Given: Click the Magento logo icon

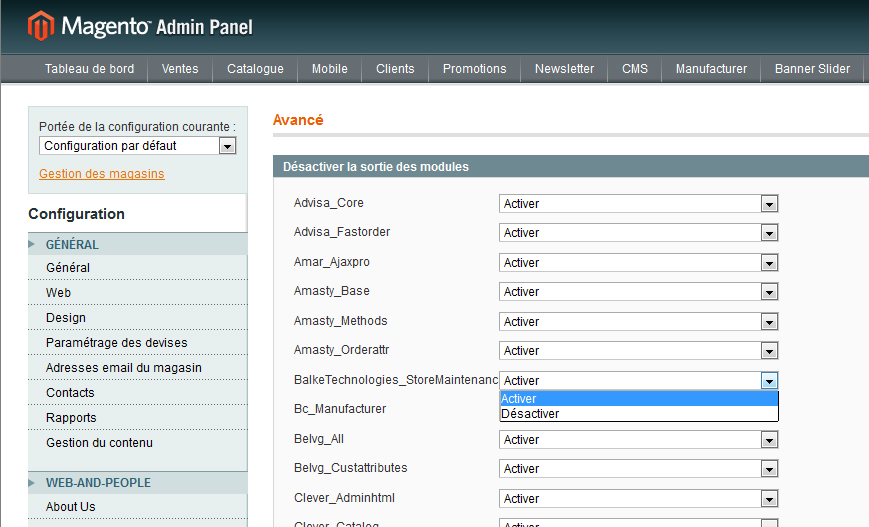Looking at the screenshot, I should coord(41,26).
